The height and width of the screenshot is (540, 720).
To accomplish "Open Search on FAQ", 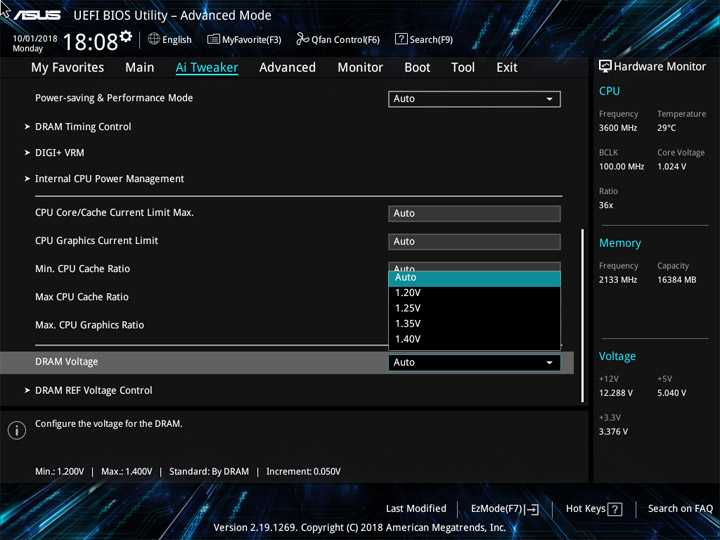I will 681,509.
